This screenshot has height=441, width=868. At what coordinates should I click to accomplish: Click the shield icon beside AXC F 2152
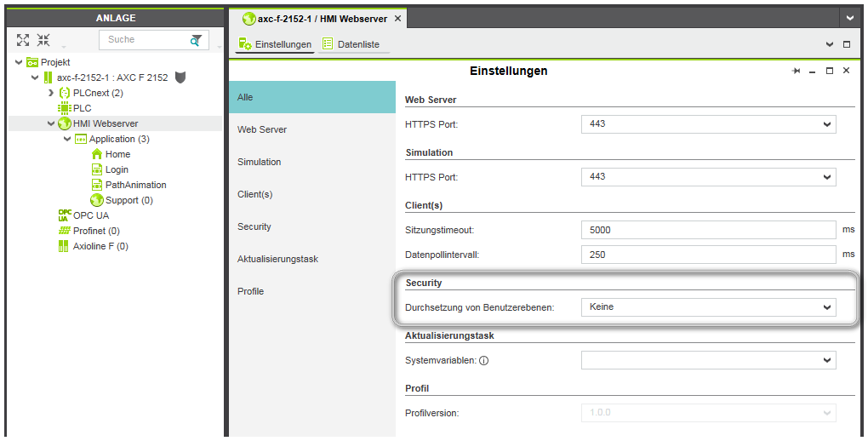(180, 77)
